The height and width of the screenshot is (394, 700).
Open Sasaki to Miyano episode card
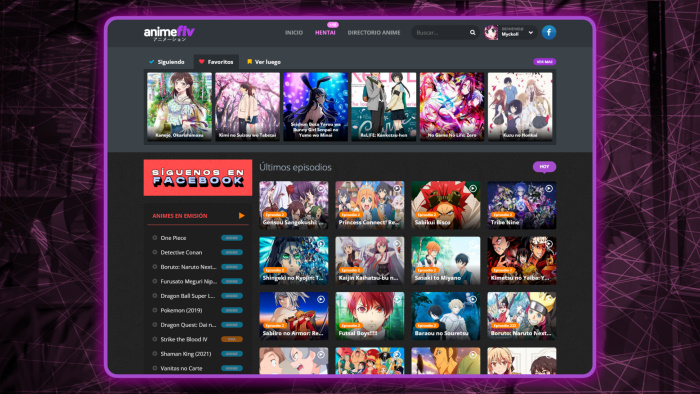coord(446,261)
